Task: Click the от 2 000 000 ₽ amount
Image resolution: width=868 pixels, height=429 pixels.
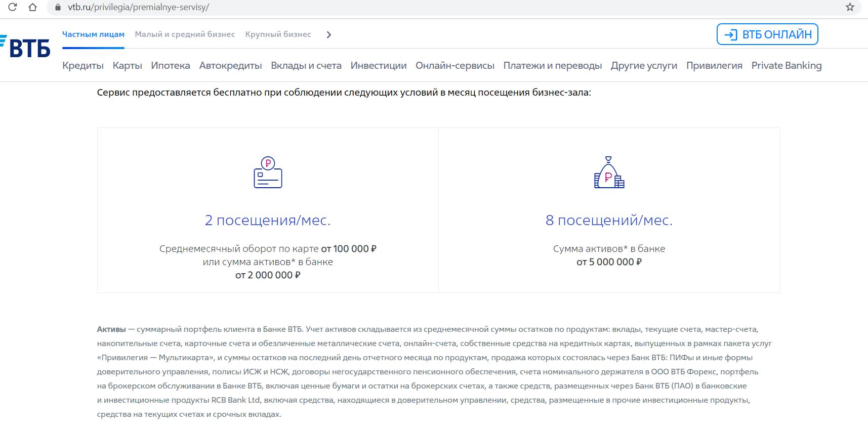Action: pos(268,275)
